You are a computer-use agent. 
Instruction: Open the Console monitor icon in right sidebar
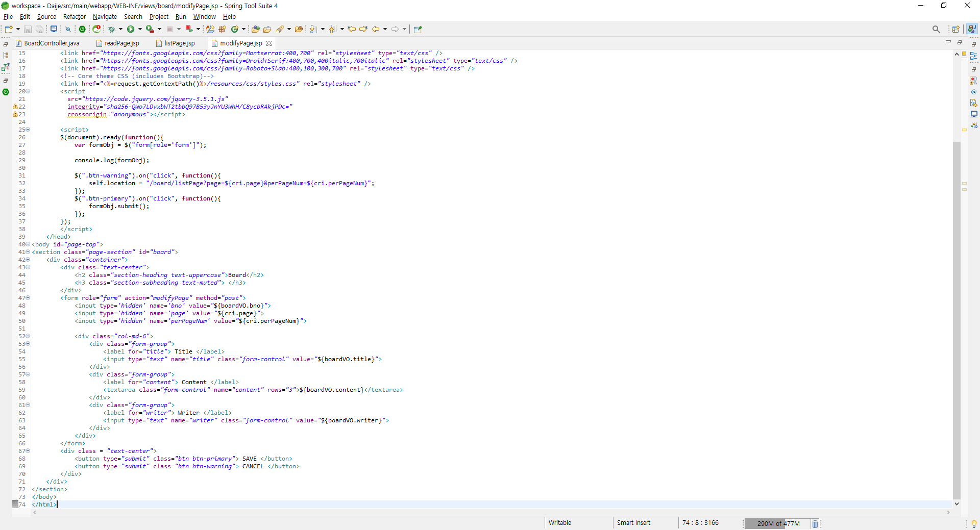[974, 114]
